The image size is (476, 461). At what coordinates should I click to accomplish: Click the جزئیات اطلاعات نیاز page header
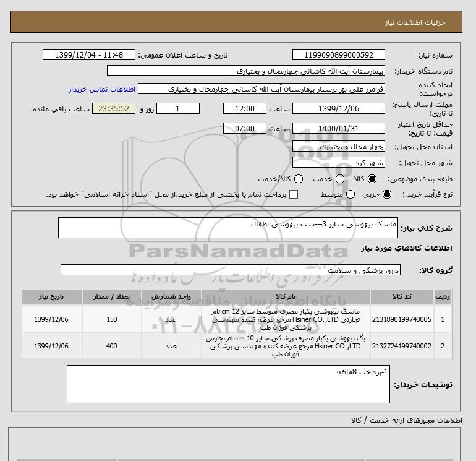415,22
